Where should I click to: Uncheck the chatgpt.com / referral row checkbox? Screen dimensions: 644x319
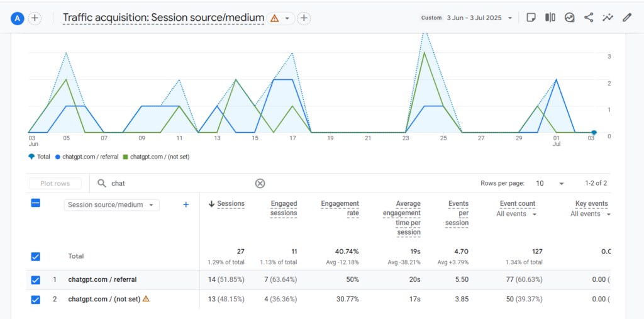(x=36, y=279)
